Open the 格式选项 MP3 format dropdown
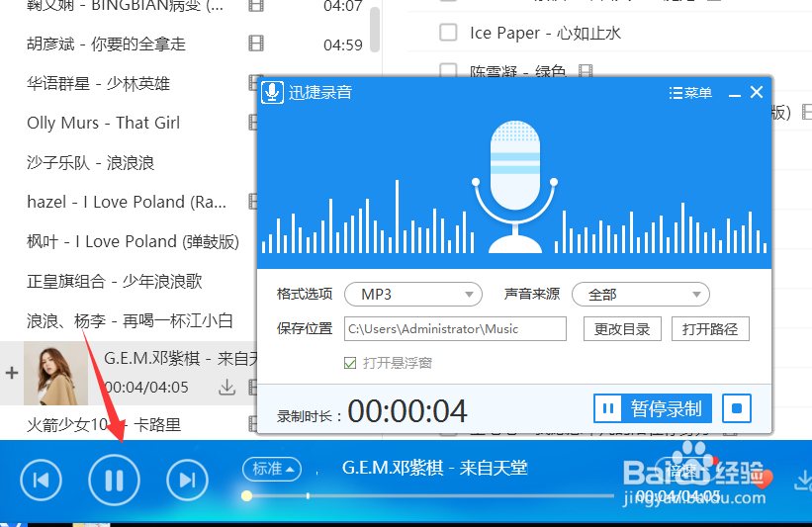Viewport: 812px width, 527px height. click(413, 295)
